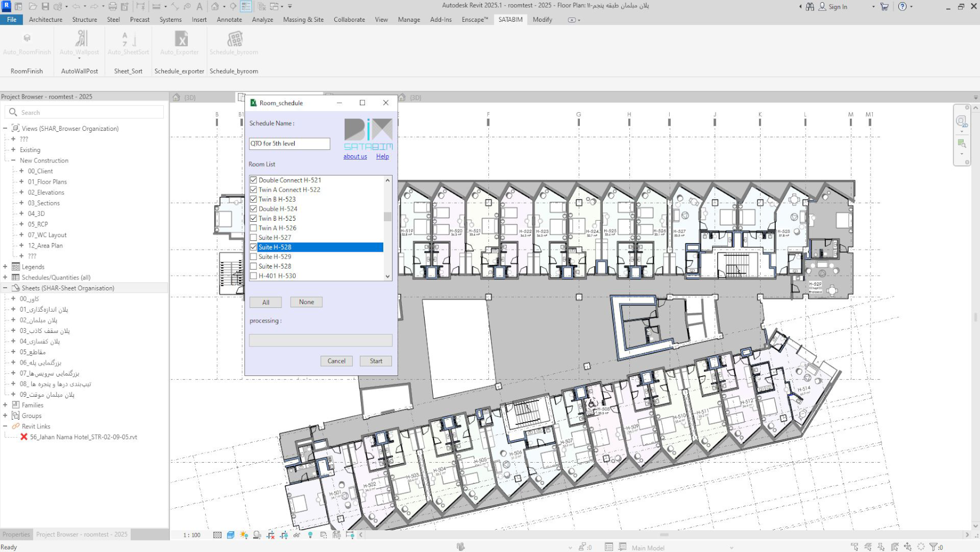This screenshot has height=552, width=980.
Task: Click the Select Links status bar icon
Action: click(855, 547)
